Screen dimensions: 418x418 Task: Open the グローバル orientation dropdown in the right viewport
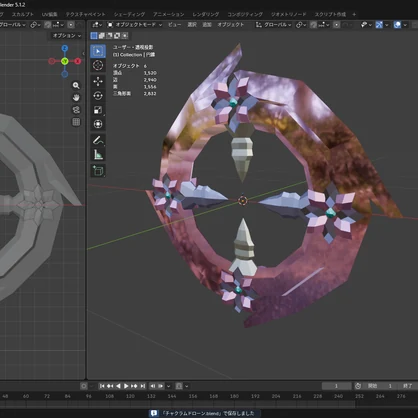point(273,25)
